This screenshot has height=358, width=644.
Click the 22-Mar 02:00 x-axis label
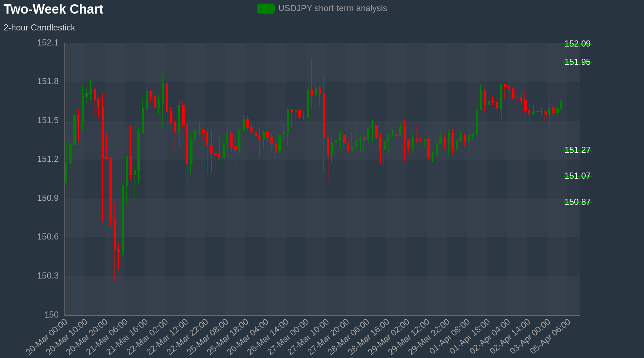148,337
